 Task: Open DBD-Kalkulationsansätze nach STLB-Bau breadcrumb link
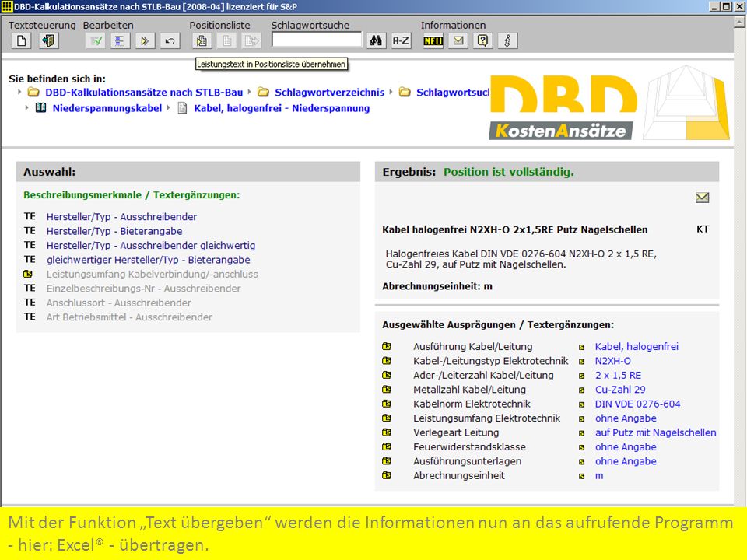(x=144, y=93)
